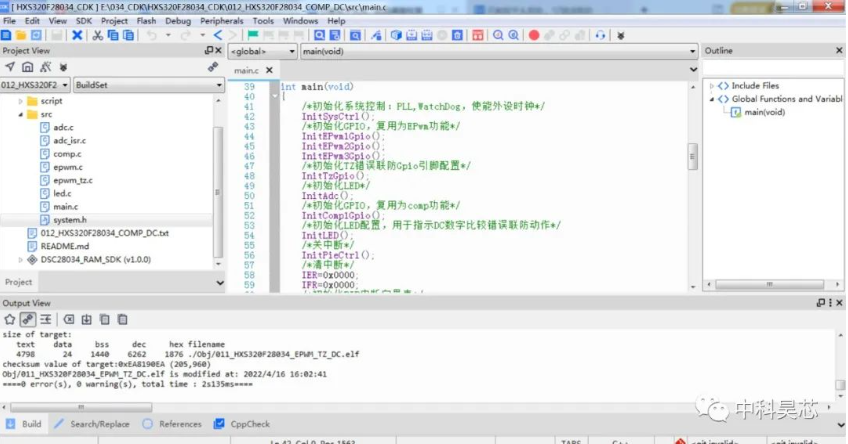Viewport: 848px width, 444px height.
Task: Navigate back with the blue left arrow
Action: 217,35
